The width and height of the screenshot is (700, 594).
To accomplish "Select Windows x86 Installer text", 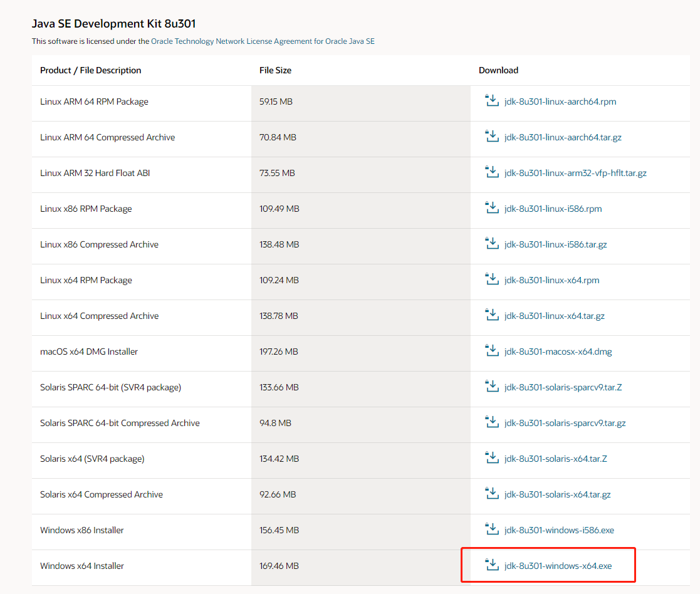I will [82, 530].
